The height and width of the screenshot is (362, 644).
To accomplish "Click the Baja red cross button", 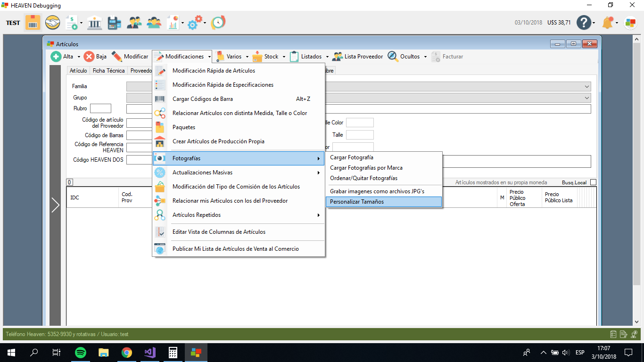I will point(95,57).
